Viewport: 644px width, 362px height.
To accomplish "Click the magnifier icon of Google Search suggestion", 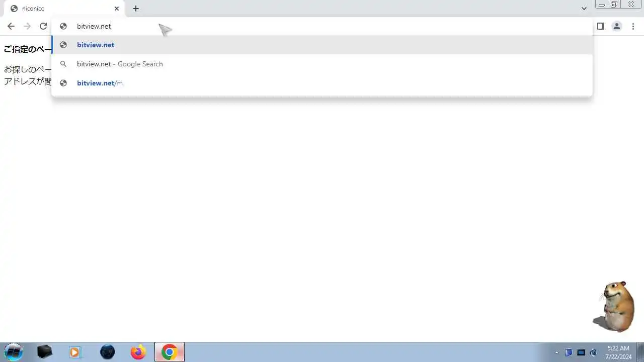I will click(x=63, y=64).
